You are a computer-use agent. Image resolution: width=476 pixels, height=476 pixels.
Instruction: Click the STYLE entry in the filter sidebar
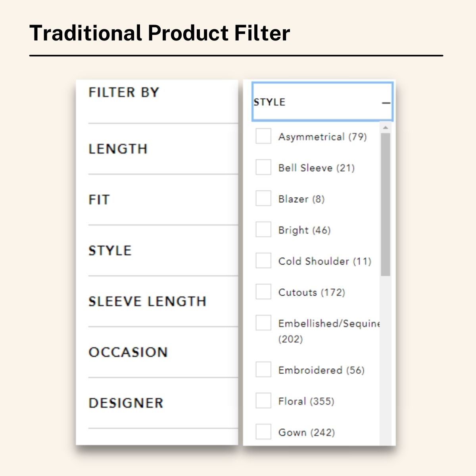(110, 250)
